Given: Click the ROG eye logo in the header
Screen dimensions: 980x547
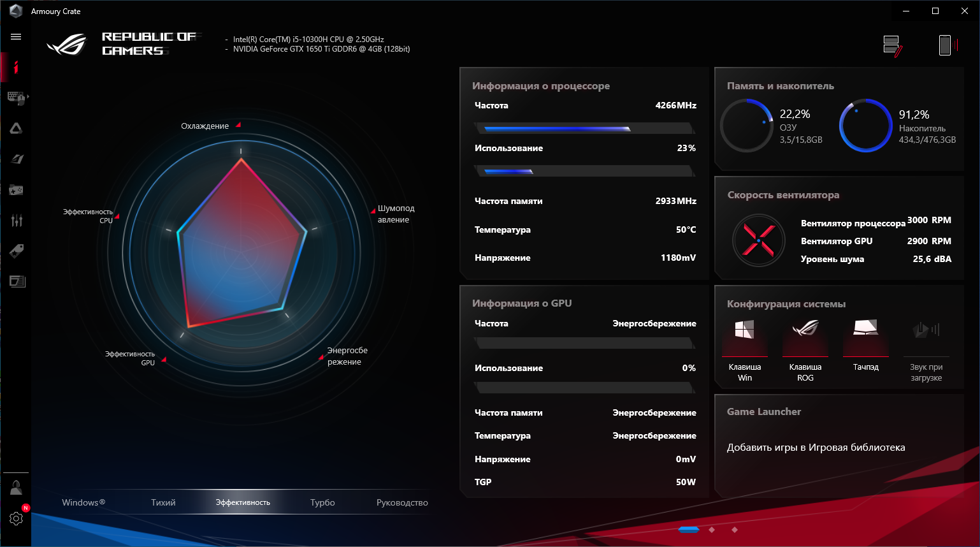Looking at the screenshot, I should tap(66, 44).
